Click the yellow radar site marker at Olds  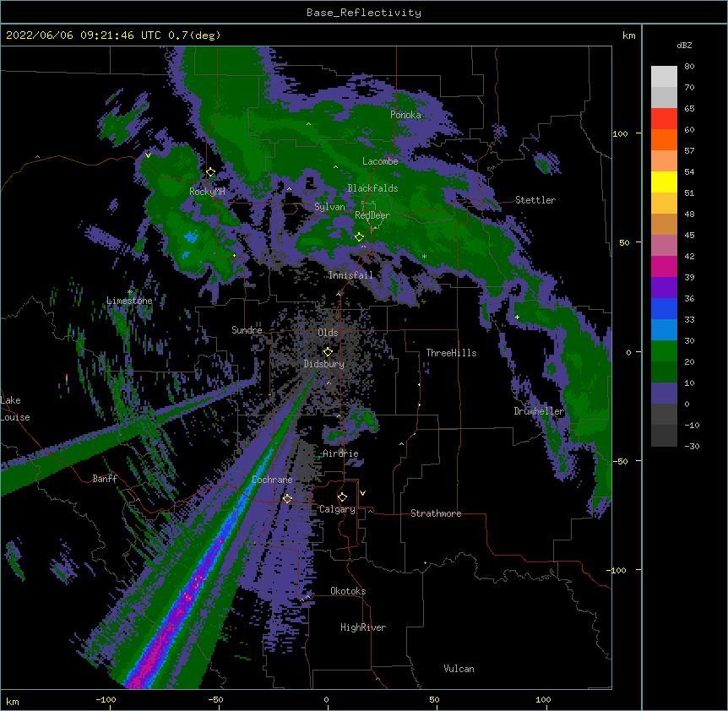click(x=328, y=352)
